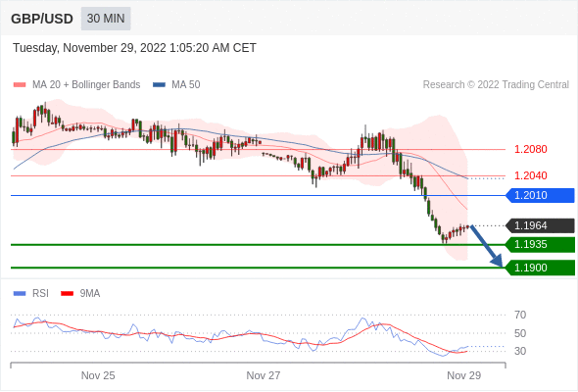Image resolution: width=578 pixels, height=392 pixels.
Task: Click the black 1.1964 current price tag
Action: point(540,225)
